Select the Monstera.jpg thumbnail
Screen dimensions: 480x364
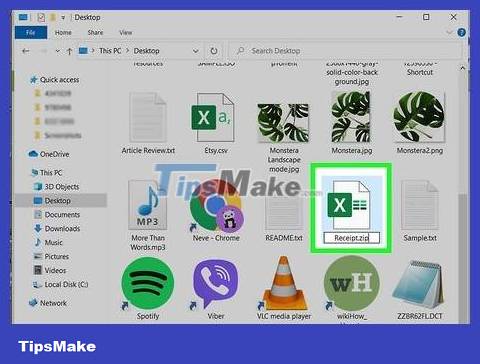tap(351, 117)
